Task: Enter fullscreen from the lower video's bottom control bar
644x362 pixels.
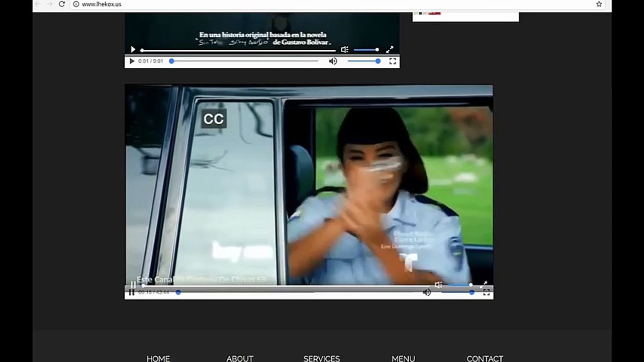Action: click(x=486, y=292)
